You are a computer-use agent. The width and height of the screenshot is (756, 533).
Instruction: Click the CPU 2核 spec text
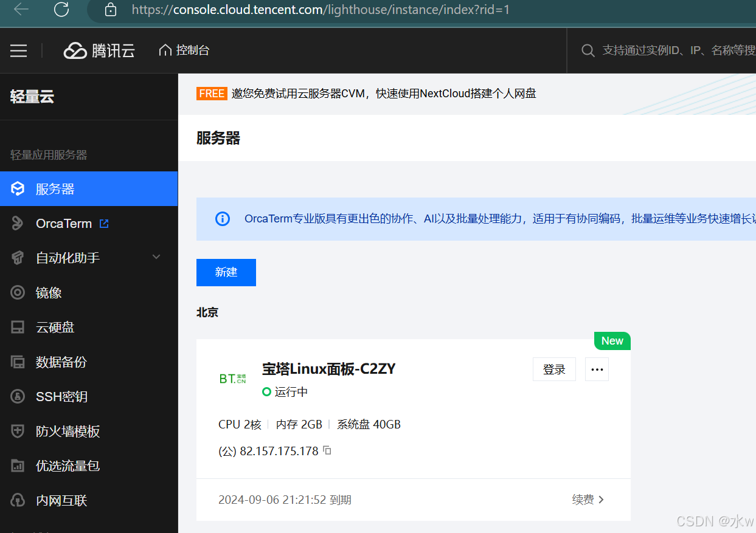240,424
